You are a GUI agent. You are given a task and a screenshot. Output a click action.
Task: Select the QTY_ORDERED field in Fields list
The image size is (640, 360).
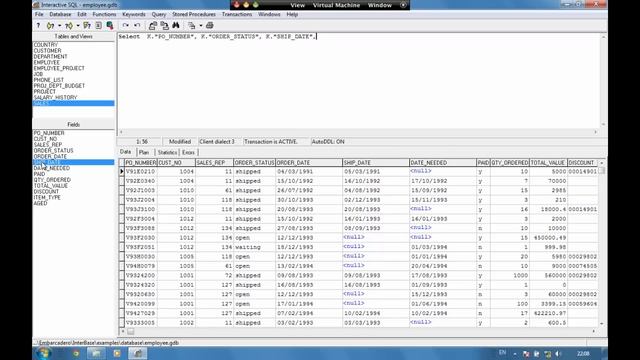point(52,180)
